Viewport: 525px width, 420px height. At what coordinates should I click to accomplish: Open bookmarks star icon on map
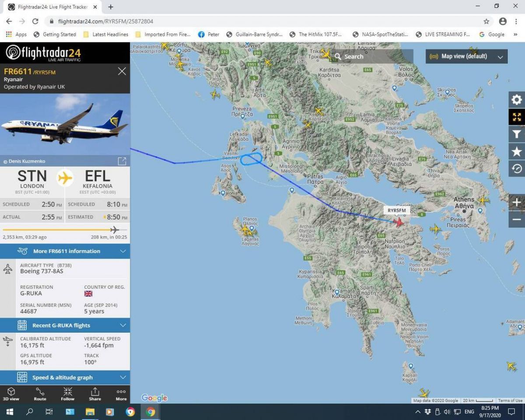[517, 151]
